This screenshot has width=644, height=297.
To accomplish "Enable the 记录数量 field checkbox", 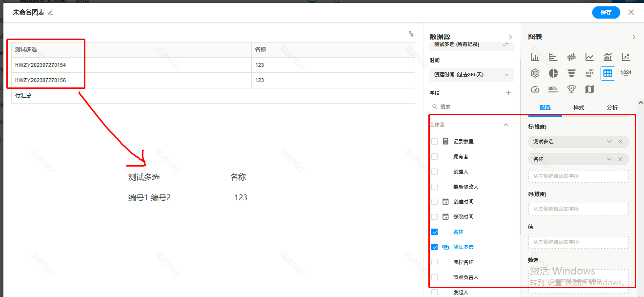I will pos(434,141).
